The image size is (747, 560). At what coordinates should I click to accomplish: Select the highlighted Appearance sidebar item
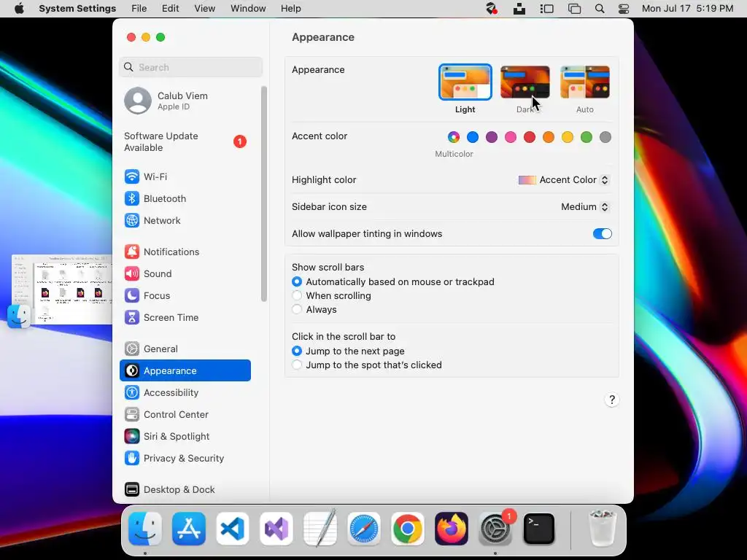click(185, 371)
